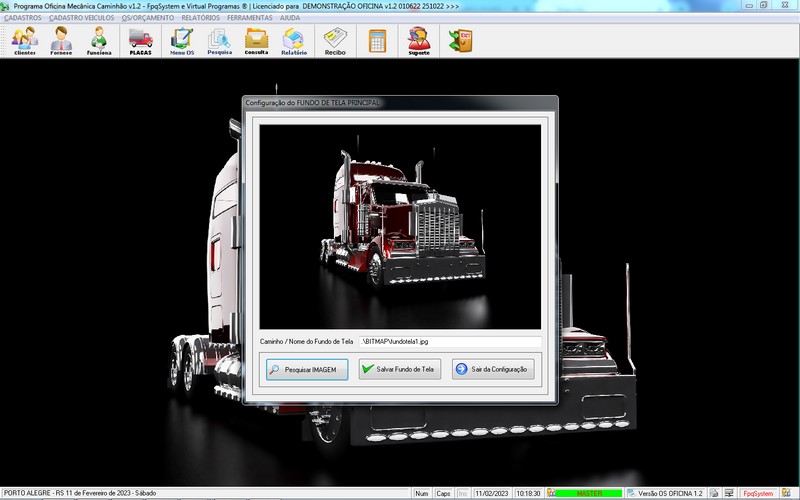
Task: Click the green MASTER status indicator
Action: (x=589, y=493)
